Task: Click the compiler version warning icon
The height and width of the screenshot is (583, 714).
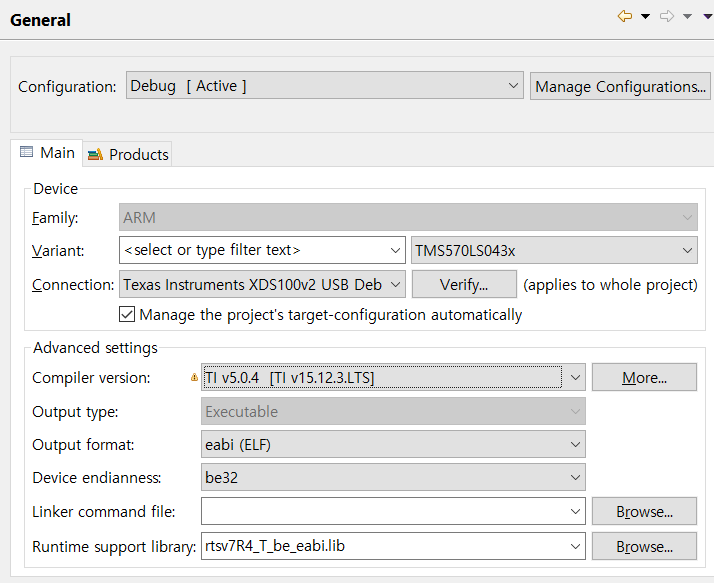Action: 195,378
